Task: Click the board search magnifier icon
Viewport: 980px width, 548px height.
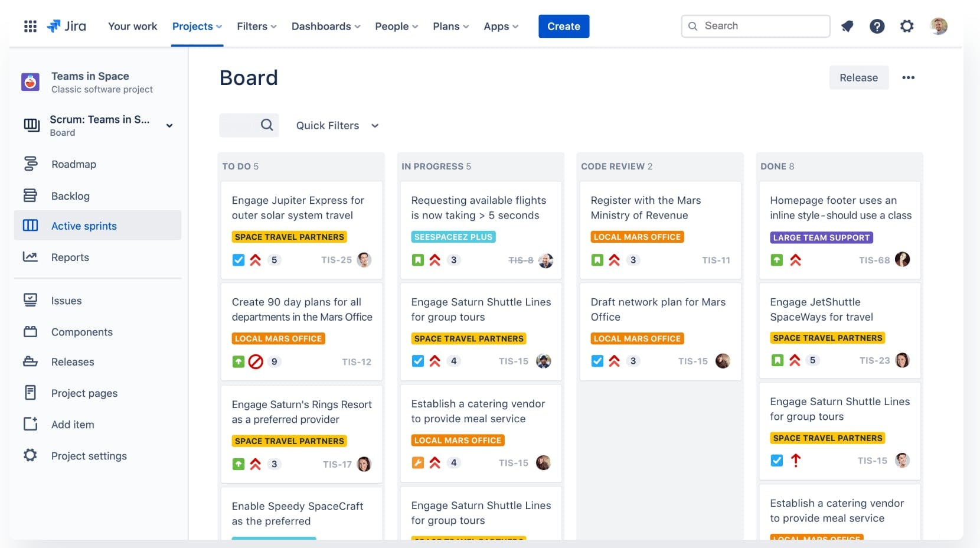Action: tap(267, 125)
